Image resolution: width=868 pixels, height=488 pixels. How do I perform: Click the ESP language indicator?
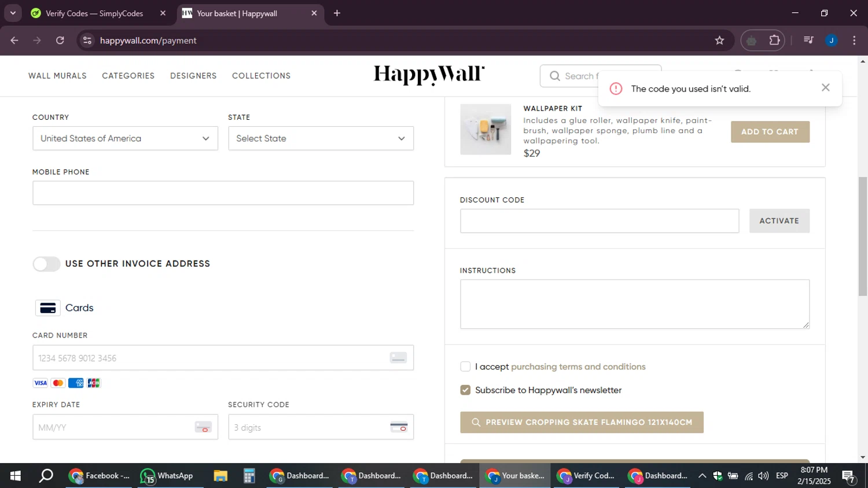(782, 476)
